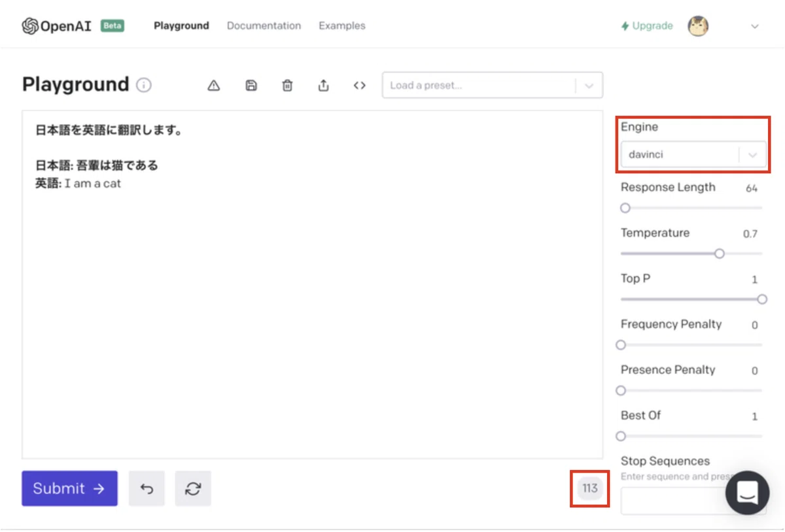Save the preset with floppy icon
The height and width of the screenshot is (532, 785).
tap(251, 86)
